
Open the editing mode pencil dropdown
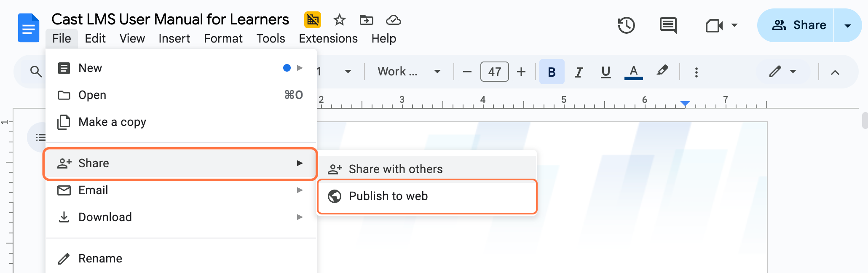coord(782,72)
